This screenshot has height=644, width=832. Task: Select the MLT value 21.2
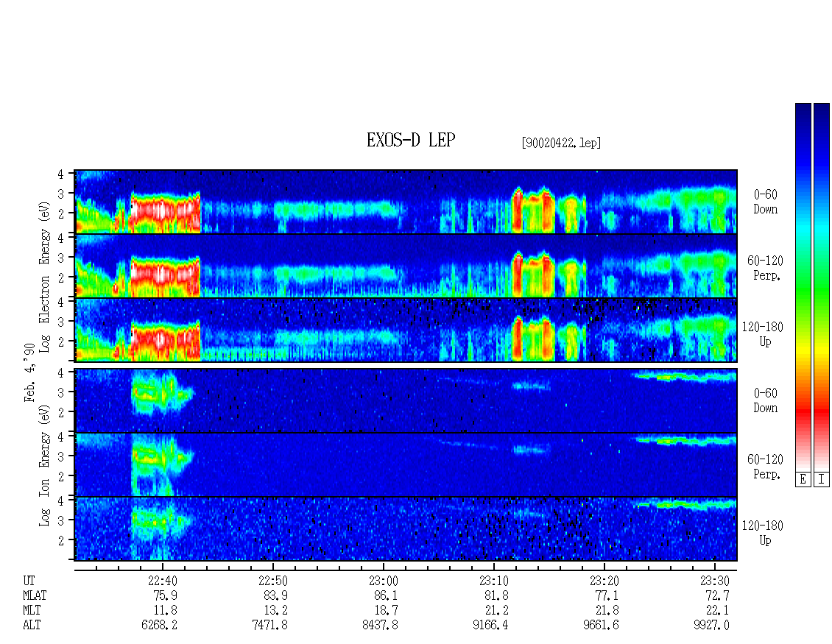[496, 610]
